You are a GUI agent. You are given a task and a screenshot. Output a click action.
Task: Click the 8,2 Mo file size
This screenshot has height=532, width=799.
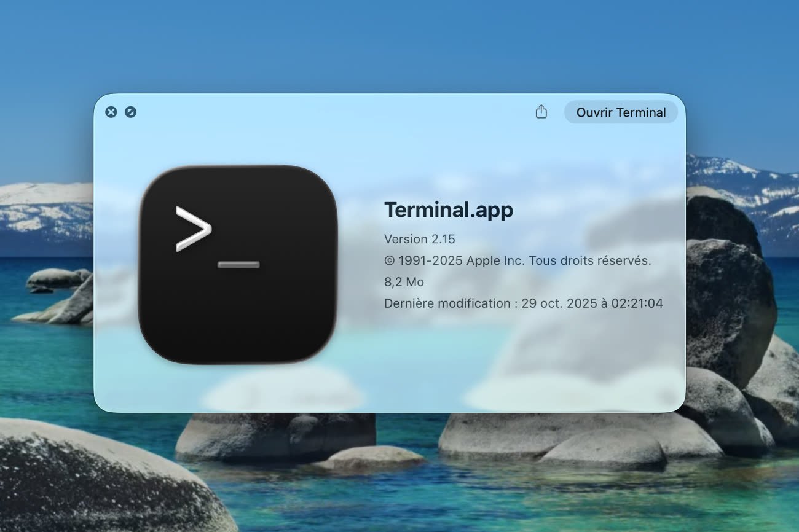click(x=404, y=282)
